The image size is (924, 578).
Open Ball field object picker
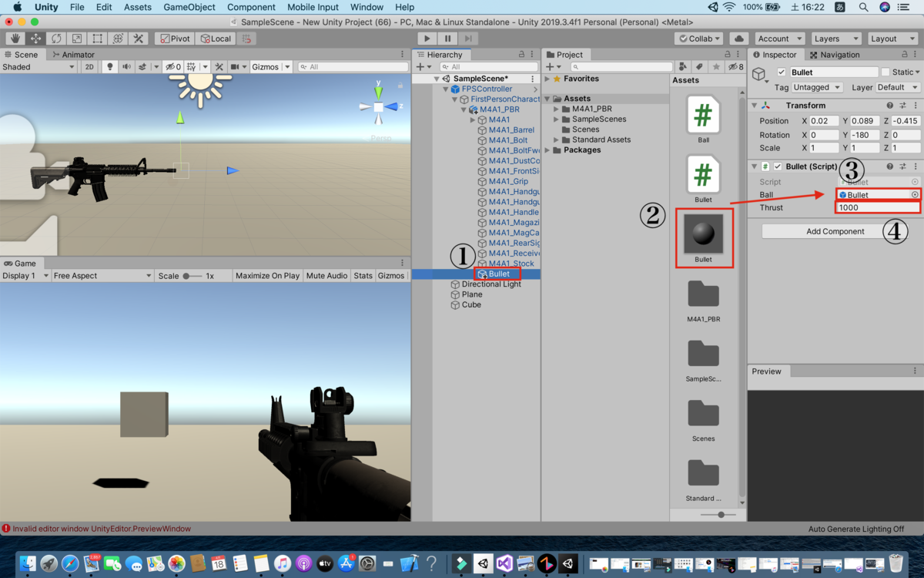pyautogui.click(x=915, y=195)
